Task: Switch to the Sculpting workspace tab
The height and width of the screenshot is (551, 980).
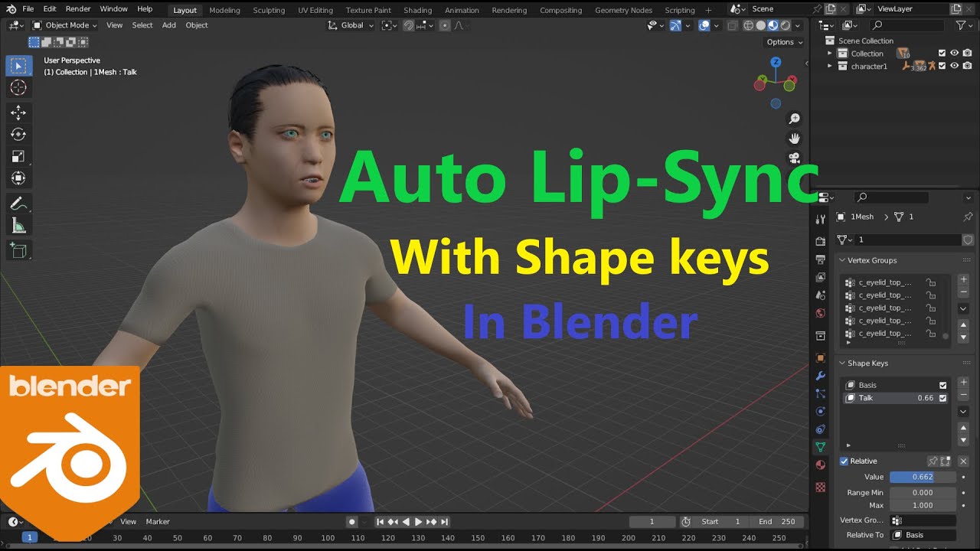Action: coord(269,10)
